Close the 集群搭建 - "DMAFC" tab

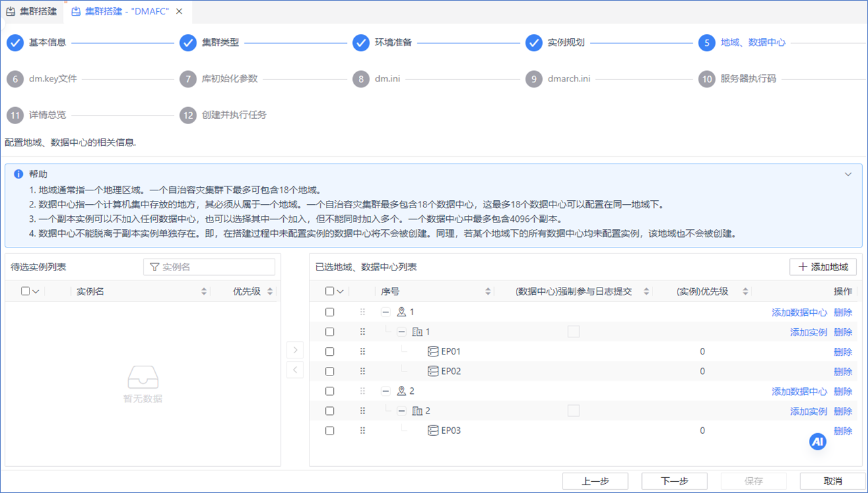(179, 11)
